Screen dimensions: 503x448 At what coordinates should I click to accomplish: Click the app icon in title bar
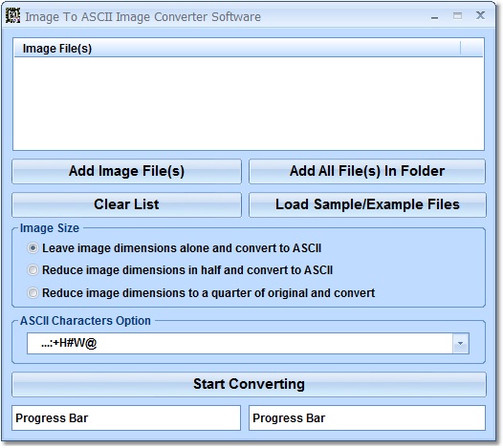[12, 15]
